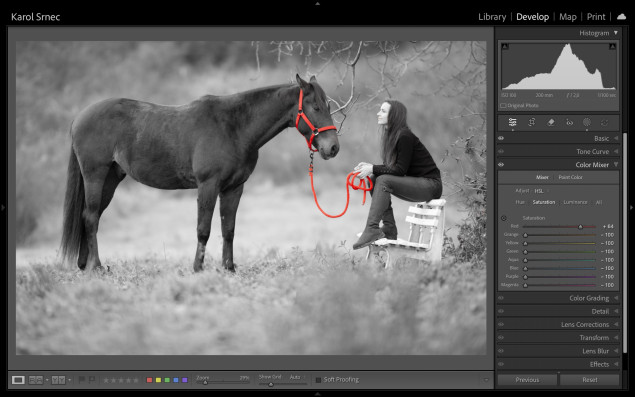Open the Masking tool
The height and width of the screenshot is (397, 635).
[x=587, y=122]
